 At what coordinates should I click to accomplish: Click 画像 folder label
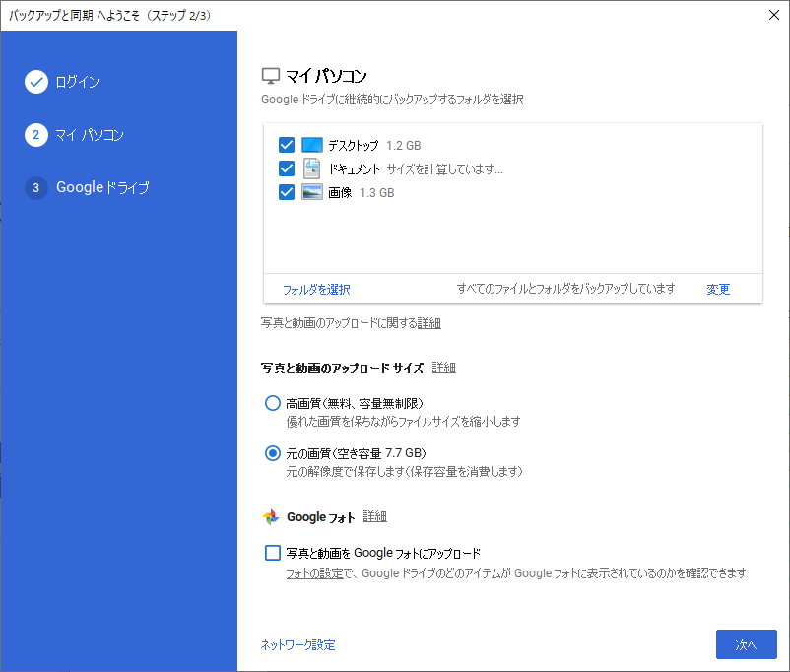tap(340, 192)
